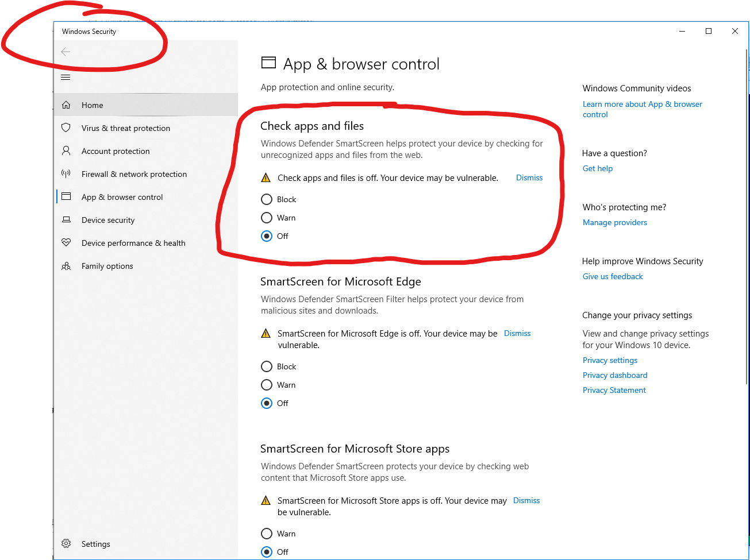Open the Privacy Statement link
Image resolution: width=750 pixels, height=560 pixels.
point(614,390)
